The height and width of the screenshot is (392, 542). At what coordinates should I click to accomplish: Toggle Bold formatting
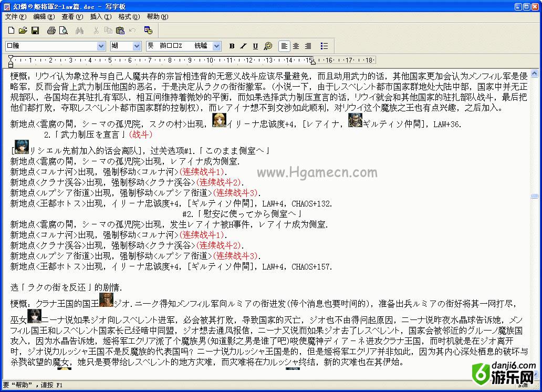[232, 46]
